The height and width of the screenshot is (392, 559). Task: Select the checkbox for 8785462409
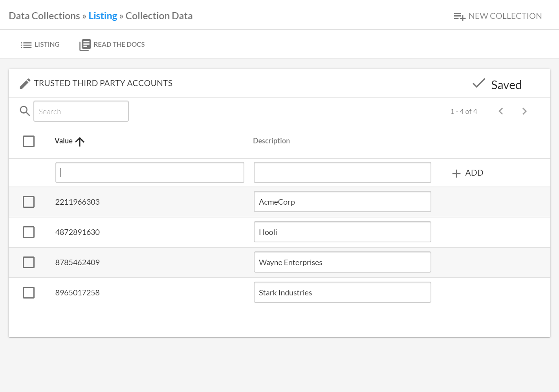[x=29, y=262]
